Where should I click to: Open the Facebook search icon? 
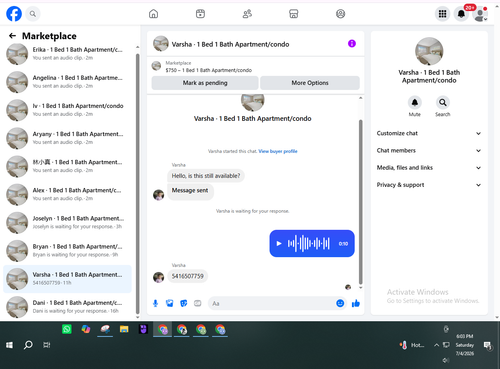(x=33, y=14)
